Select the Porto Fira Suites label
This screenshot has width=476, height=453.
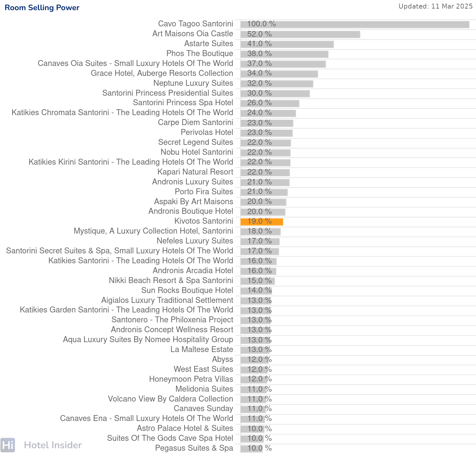(x=204, y=192)
